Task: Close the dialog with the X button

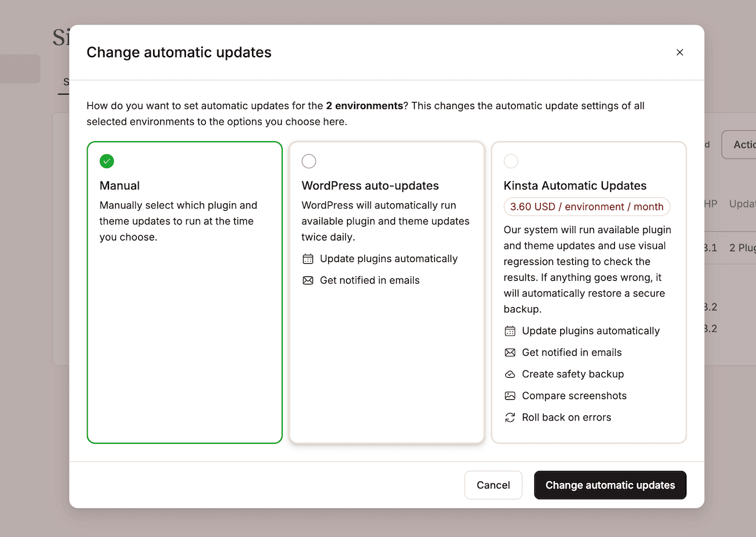Action: point(680,52)
